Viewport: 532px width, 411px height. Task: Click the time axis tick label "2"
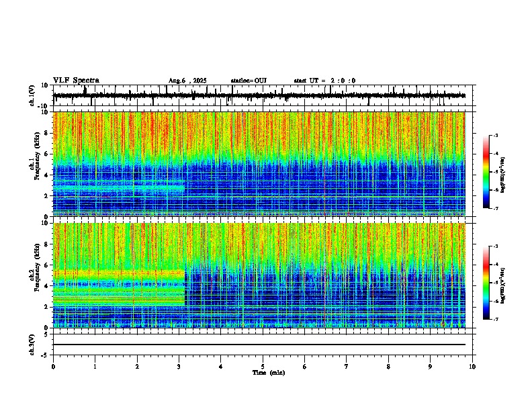(137, 367)
